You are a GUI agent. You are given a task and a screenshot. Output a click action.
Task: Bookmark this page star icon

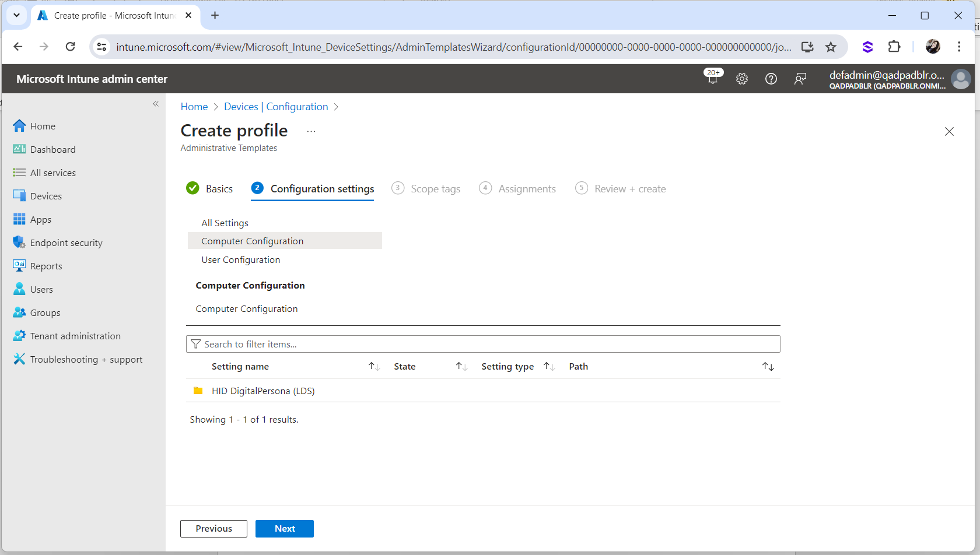pos(831,47)
